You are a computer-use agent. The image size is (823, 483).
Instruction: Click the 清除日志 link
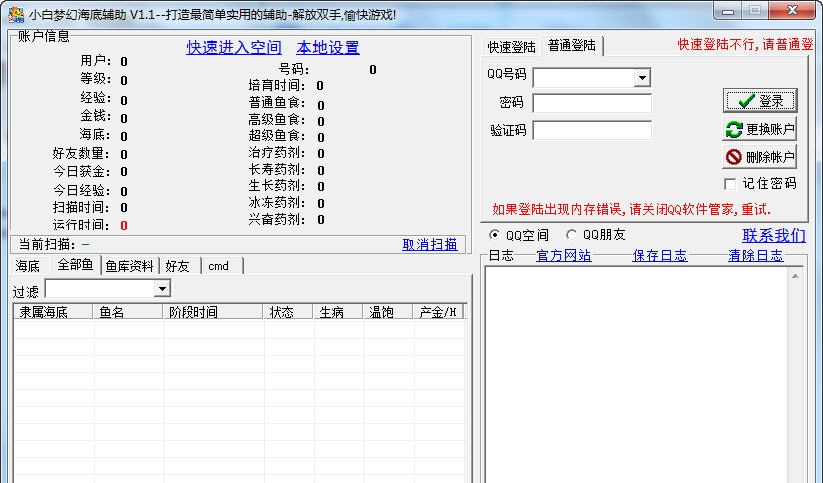[756, 256]
